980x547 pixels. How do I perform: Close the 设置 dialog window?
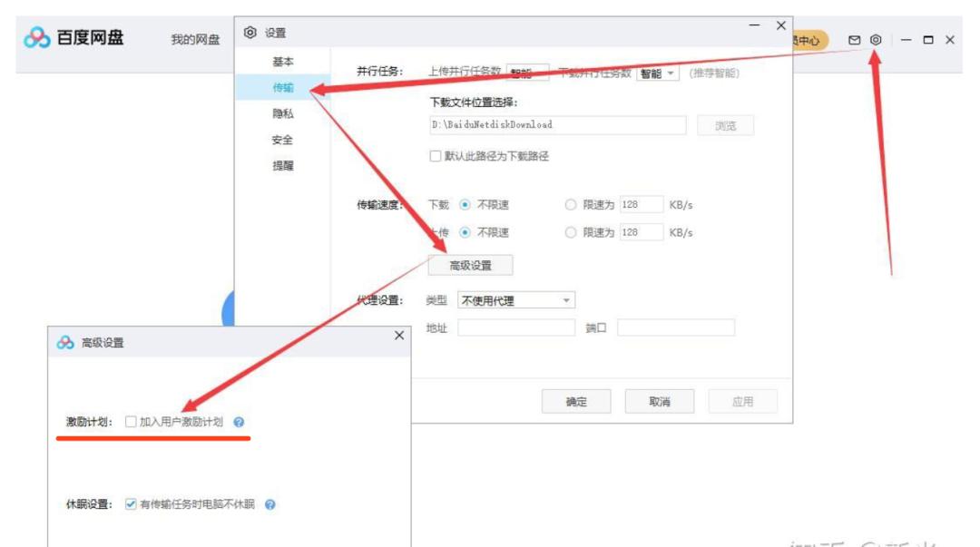click(x=781, y=25)
